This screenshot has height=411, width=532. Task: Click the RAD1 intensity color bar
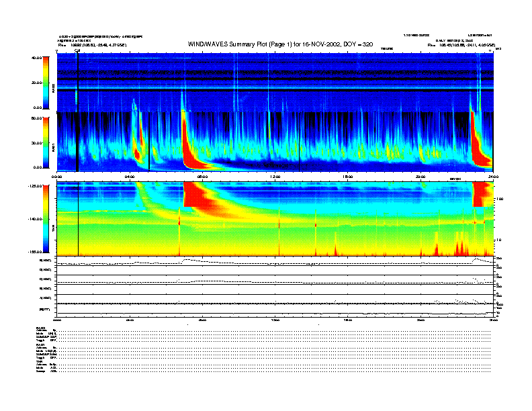[46, 143]
